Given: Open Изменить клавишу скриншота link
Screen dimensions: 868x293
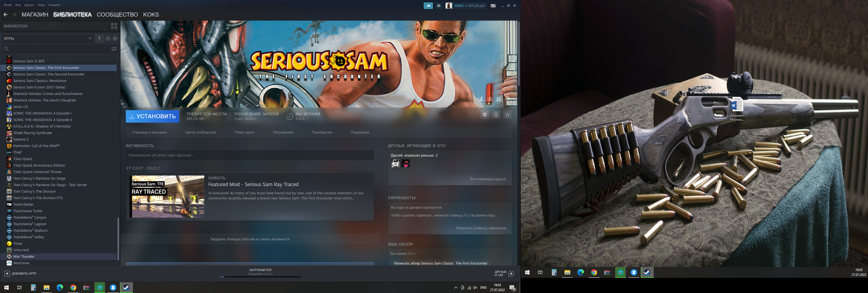Looking at the screenshot, I should click(x=481, y=228).
